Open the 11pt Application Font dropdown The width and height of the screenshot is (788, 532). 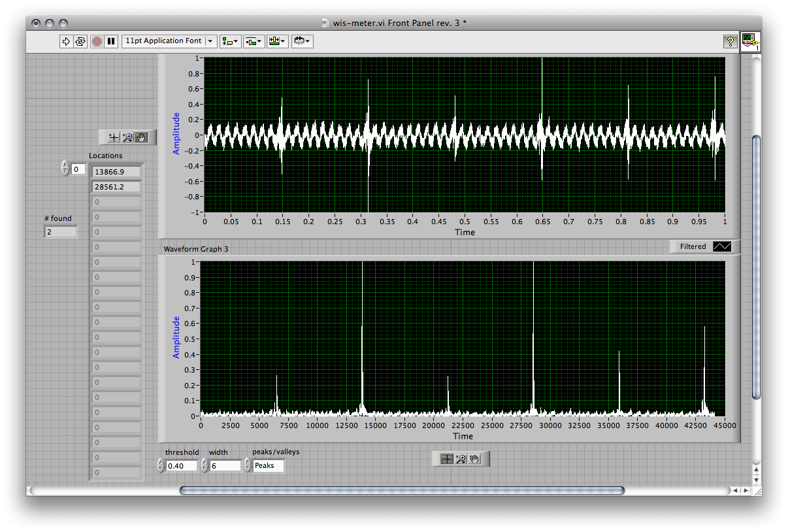pyautogui.click(x=169, y=41)
